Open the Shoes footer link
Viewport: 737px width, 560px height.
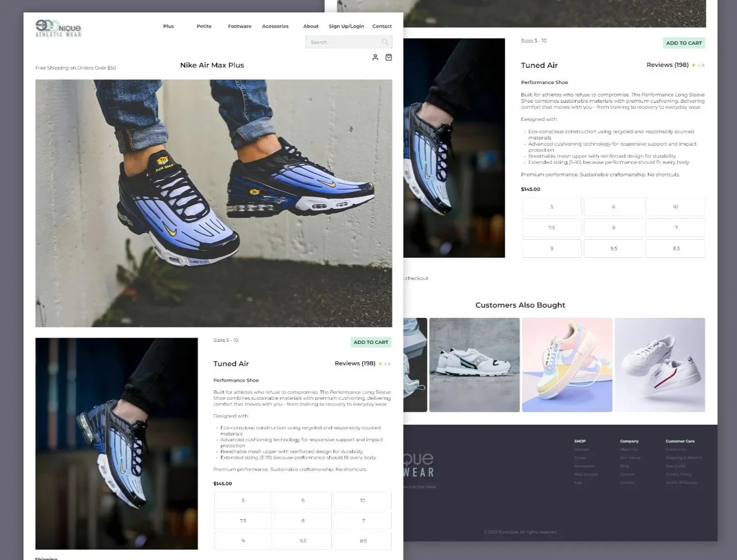(580, 458)
